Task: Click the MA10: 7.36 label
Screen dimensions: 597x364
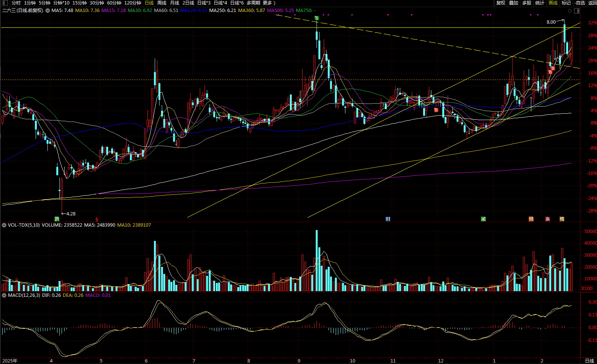Action: [x=87, y=11]
